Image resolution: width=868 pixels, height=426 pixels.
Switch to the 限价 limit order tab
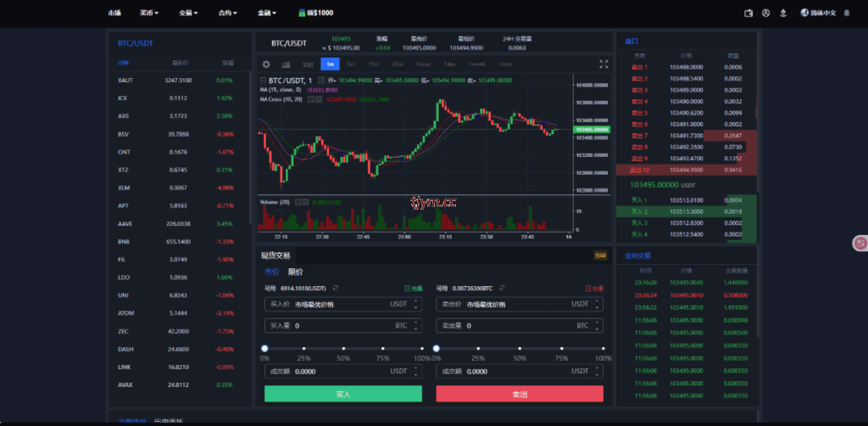[296, 272]
